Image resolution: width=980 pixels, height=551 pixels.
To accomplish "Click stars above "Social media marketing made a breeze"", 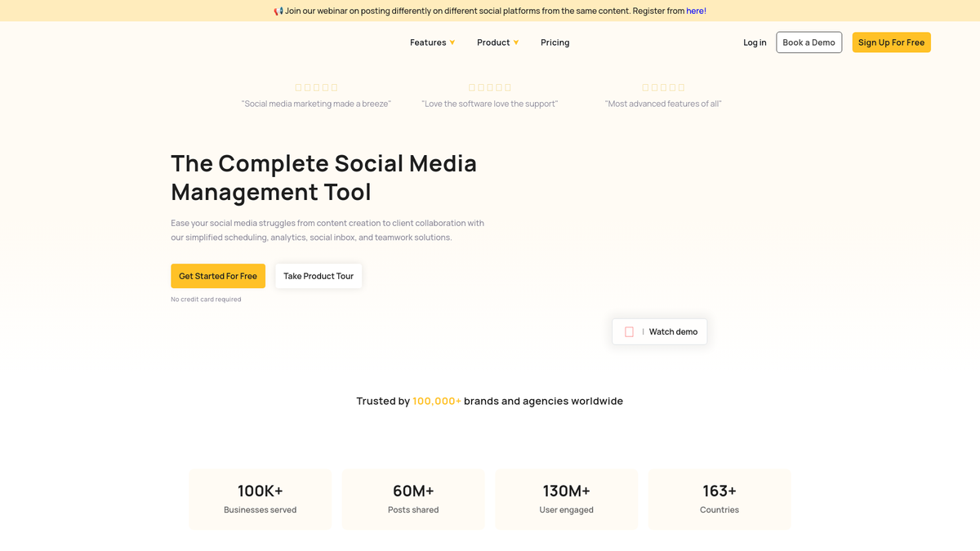I will click(x=316, y=87).
